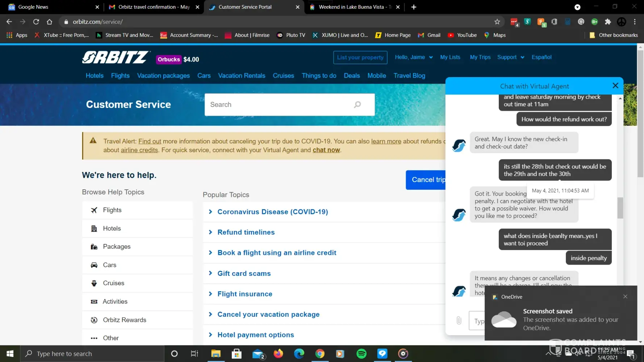This screenshot has height=362, width=644.
Task: Close the Chat with Virtual Agent panel
Action: coord(615,85)
